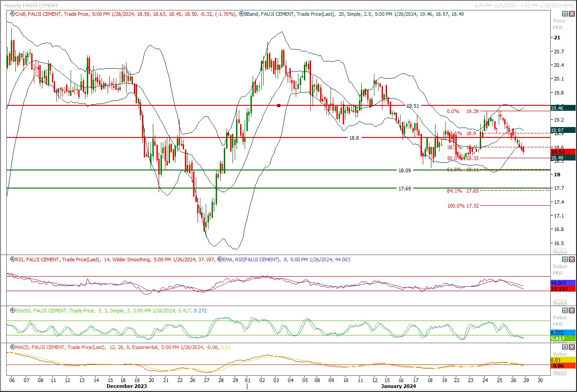Viewport: 577px width, 392px height.
Task: Toggle Auto scaling on price chart axis
Action: [559, 251]
